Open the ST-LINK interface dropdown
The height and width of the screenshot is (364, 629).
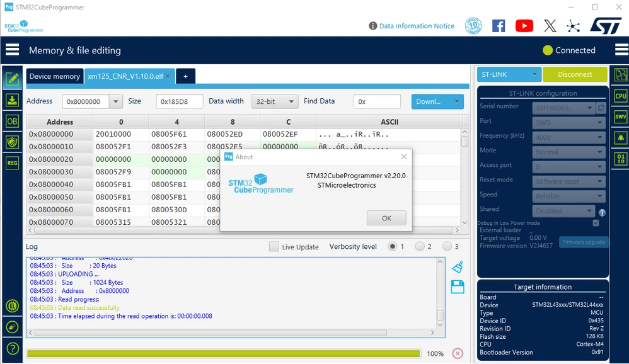click(x=509, y=74)
